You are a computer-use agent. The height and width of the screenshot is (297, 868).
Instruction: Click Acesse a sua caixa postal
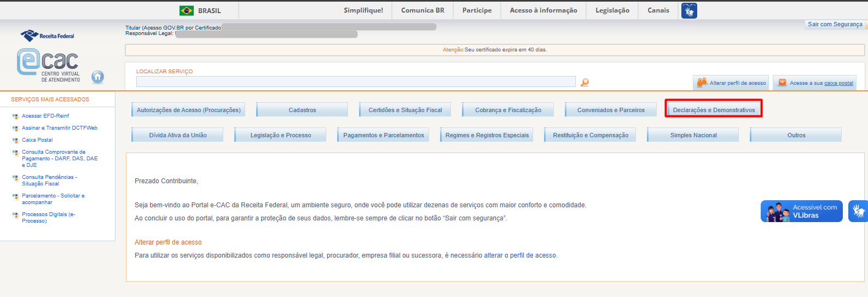tap(814, 83)
